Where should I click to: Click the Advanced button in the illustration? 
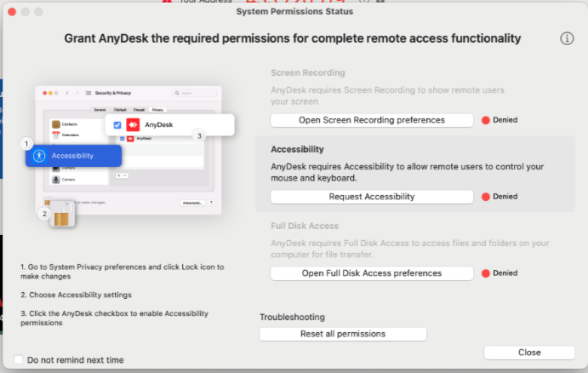click(x=192, y=203)
